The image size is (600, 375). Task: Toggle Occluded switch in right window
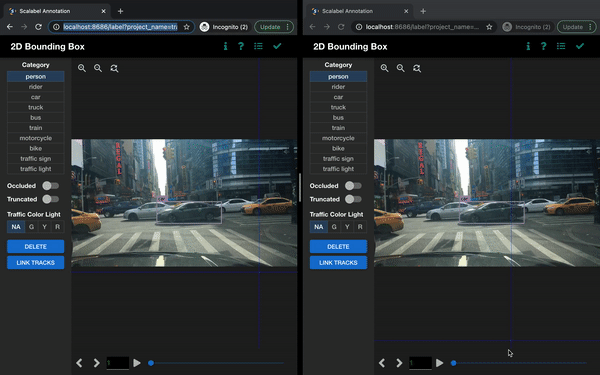click(x=353, y=186)
